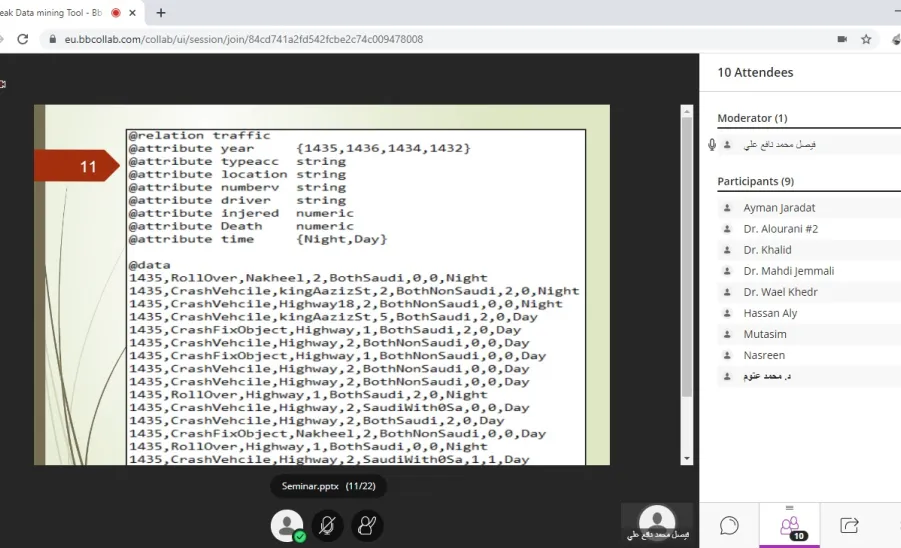Image resolution: width=901 pixels, height=548 pixels.
Task: Click the moderator's microphone icon
Action: click(x=712, y=145)
